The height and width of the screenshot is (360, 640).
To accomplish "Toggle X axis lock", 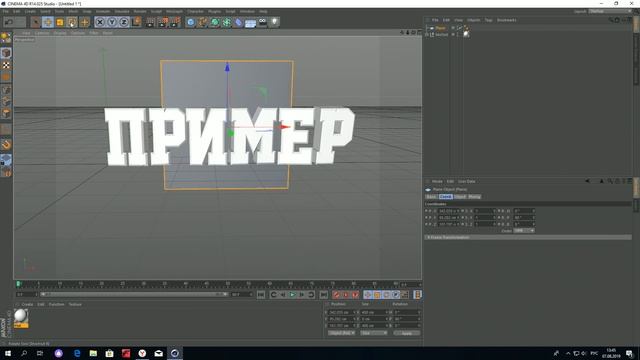I will click(x=100, y=22).
